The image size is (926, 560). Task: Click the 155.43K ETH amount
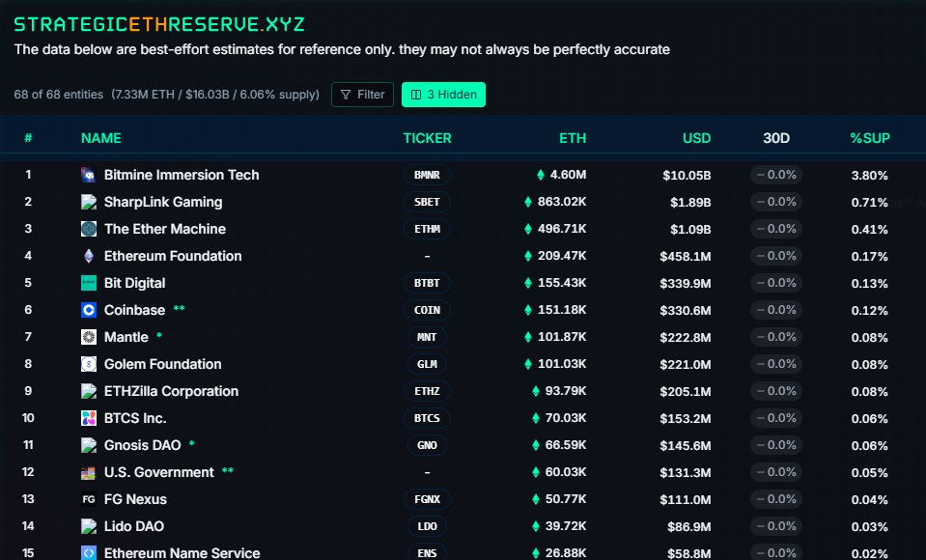click(x=562, y=283)
